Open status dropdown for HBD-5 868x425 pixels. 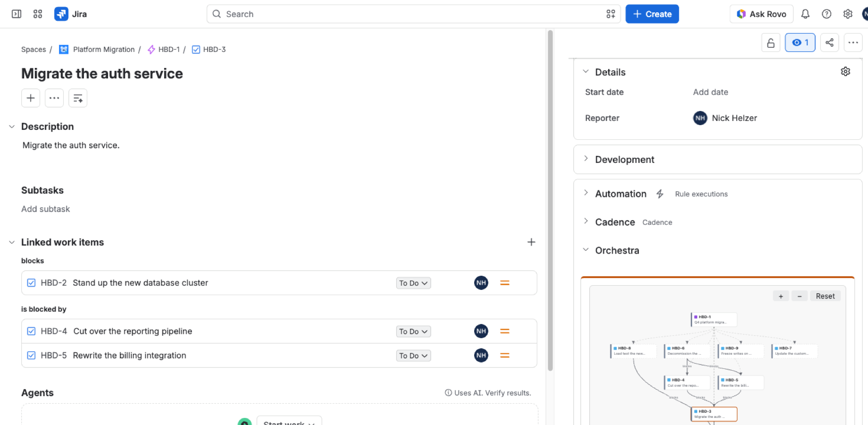click(413, 356)
